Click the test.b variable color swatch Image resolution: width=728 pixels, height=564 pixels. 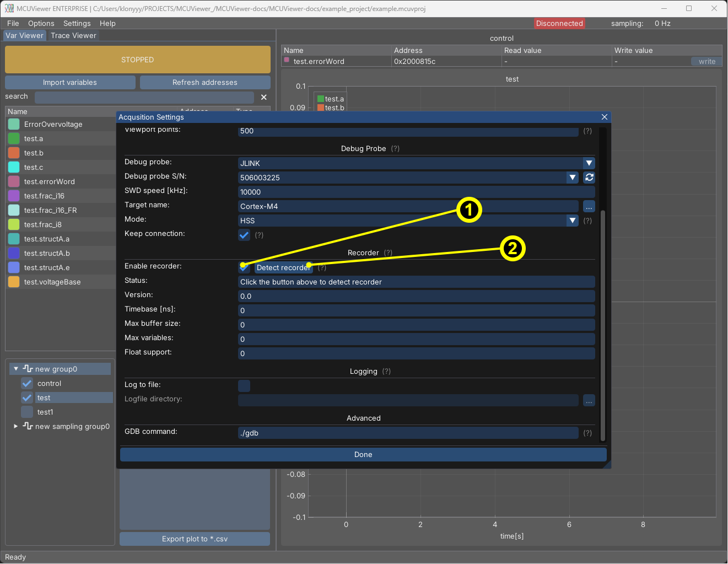14,153
